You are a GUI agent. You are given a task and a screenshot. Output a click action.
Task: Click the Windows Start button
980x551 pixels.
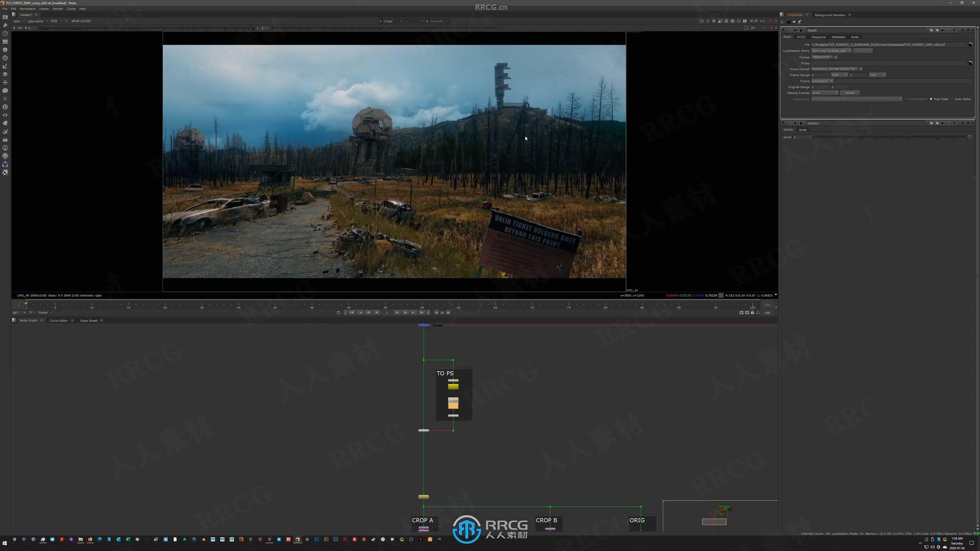(5, 543)
